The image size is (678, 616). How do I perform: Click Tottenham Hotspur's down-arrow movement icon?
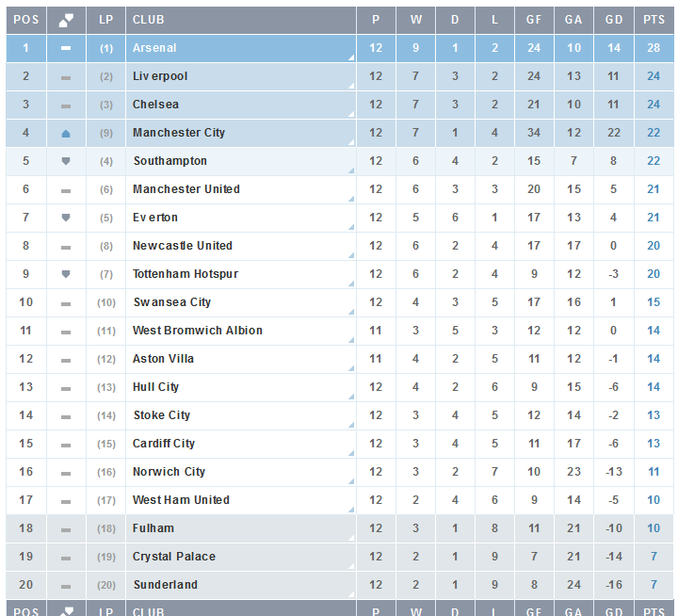pos(66,274)
